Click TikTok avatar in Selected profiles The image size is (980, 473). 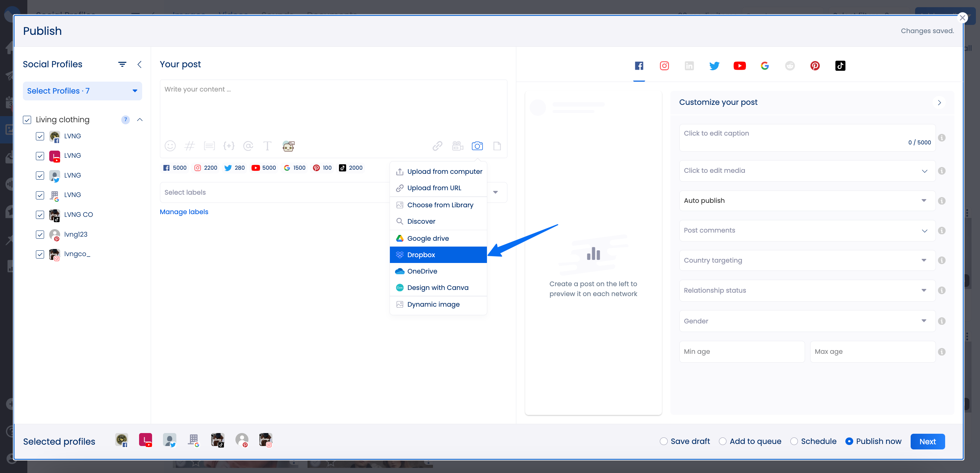coord(218,440)
